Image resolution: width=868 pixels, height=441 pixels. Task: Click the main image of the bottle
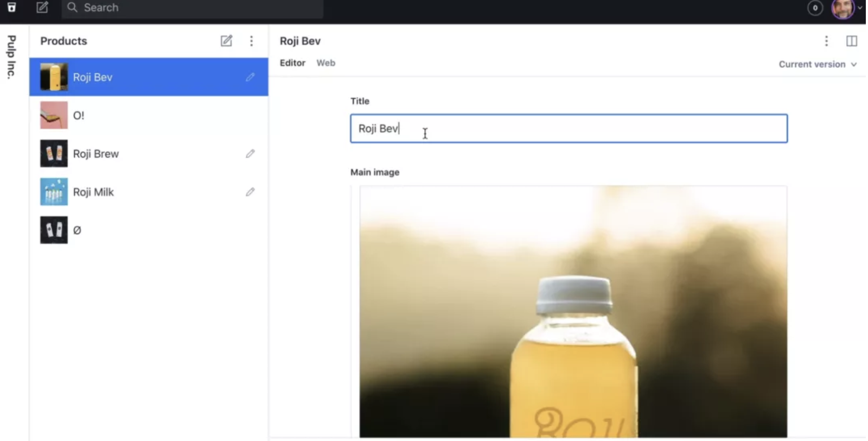tap(573, 312)
